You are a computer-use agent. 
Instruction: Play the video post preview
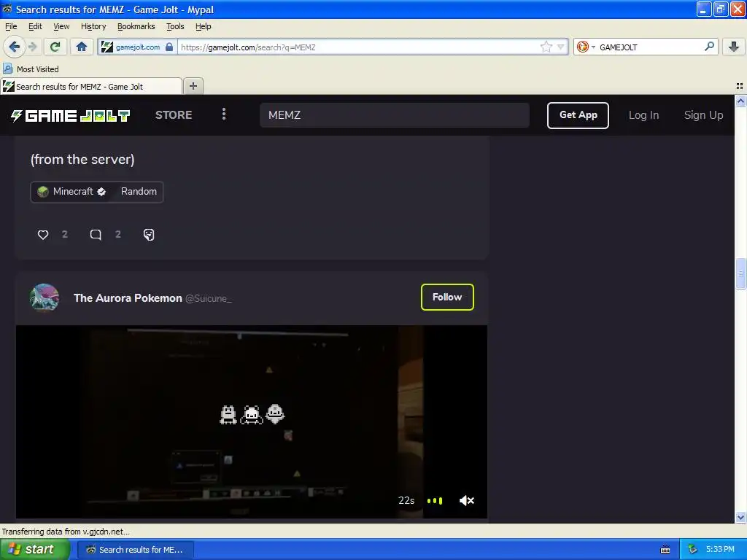pyautogui.click(x=252, y=421)
